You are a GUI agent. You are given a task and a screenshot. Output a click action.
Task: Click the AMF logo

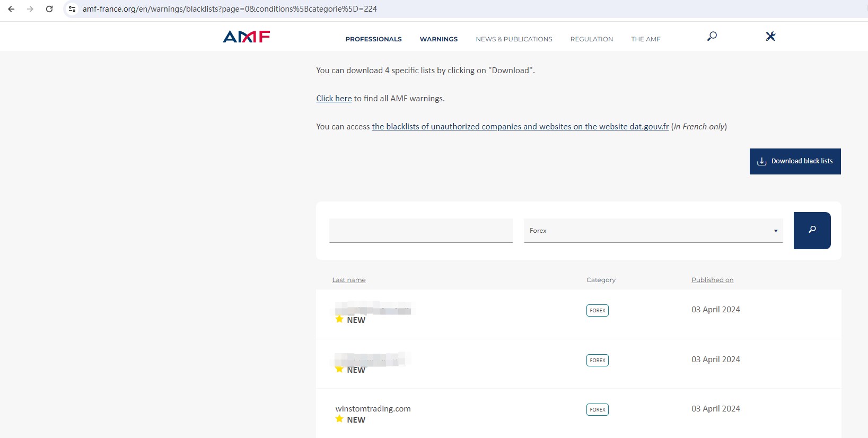[x=247, y=37]
